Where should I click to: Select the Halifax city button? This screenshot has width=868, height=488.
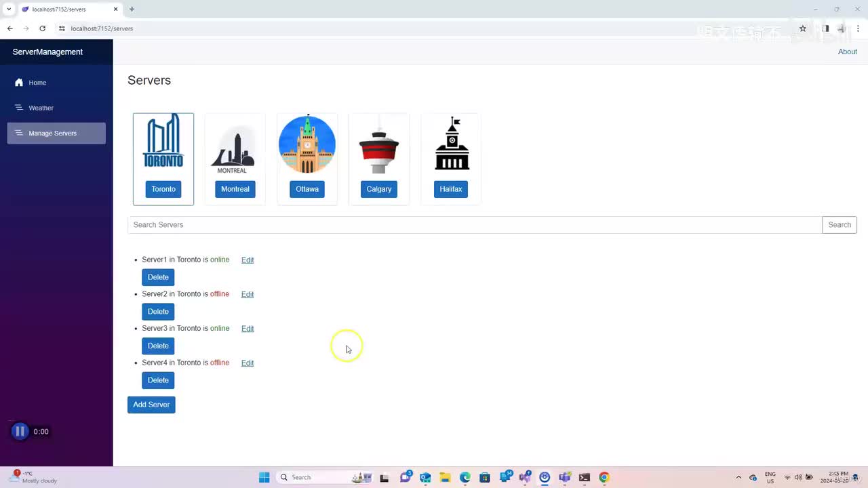(x=451, y=189)
